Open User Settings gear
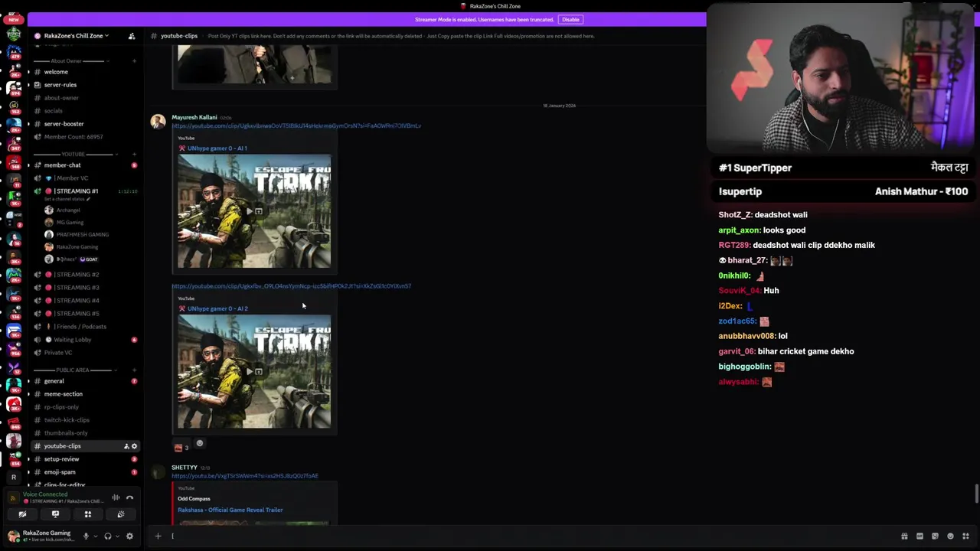 (129, 536)
